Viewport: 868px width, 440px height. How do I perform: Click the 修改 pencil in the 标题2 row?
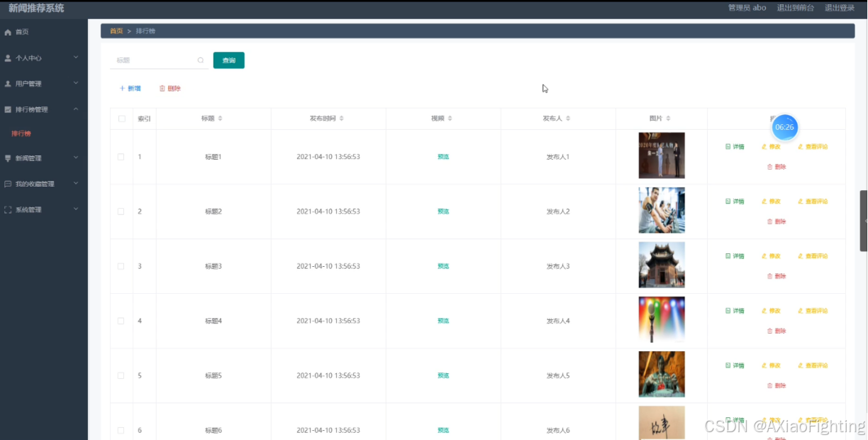point(771,202)
